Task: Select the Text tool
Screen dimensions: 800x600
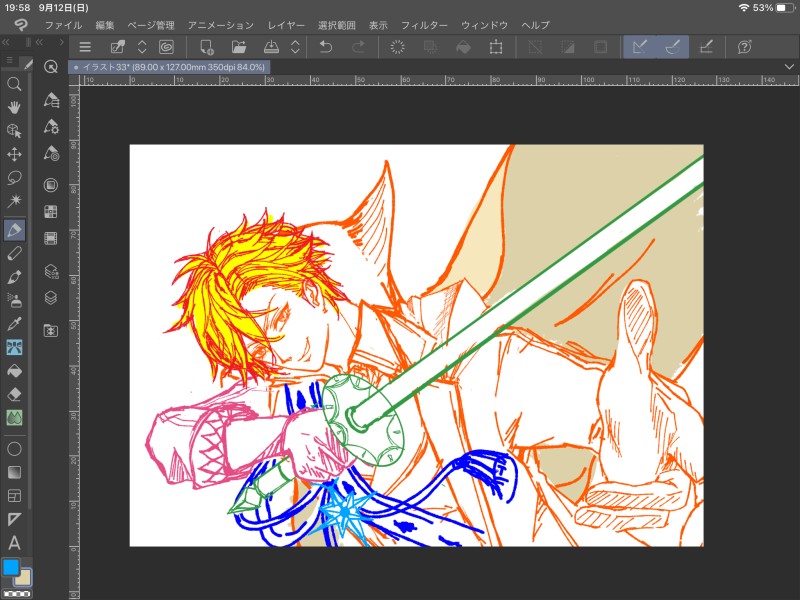Action: (x=14, y=543)
